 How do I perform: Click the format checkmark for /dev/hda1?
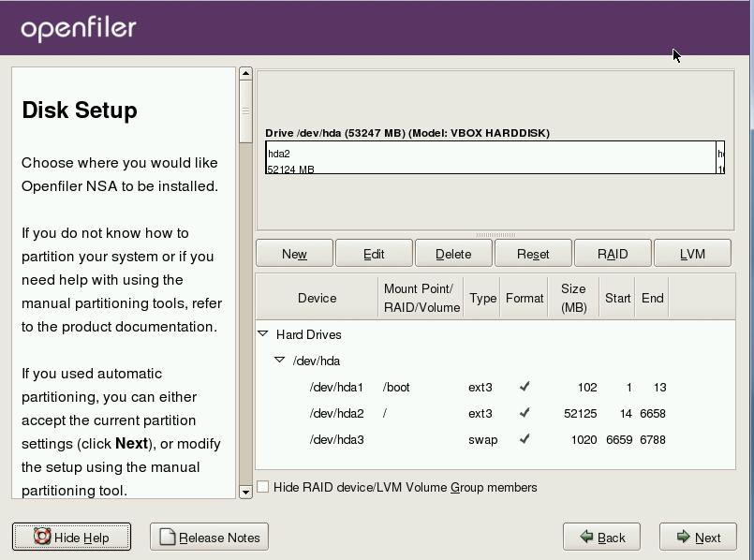(525, 387)
